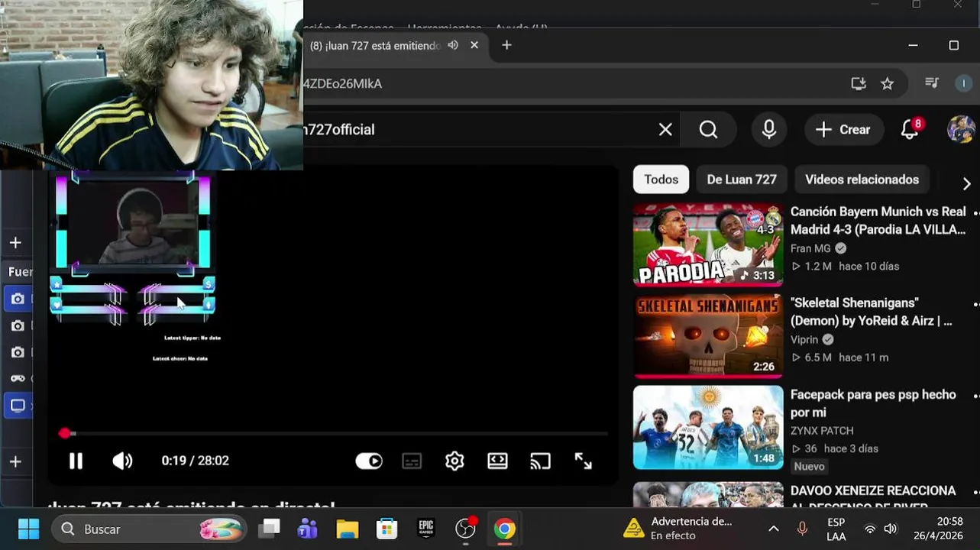Open the Chrome profile icon
Image resolution: width=980 pixels, height=550 pixels.
963,83
